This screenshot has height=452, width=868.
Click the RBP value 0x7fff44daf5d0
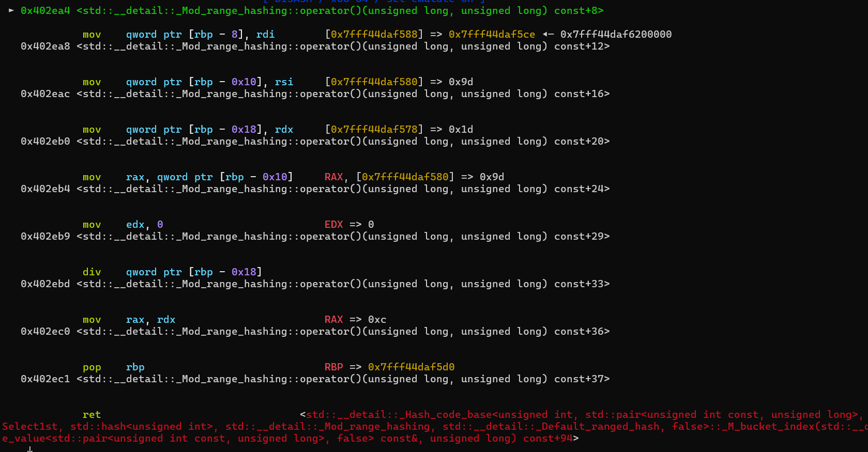pos(411,367)
